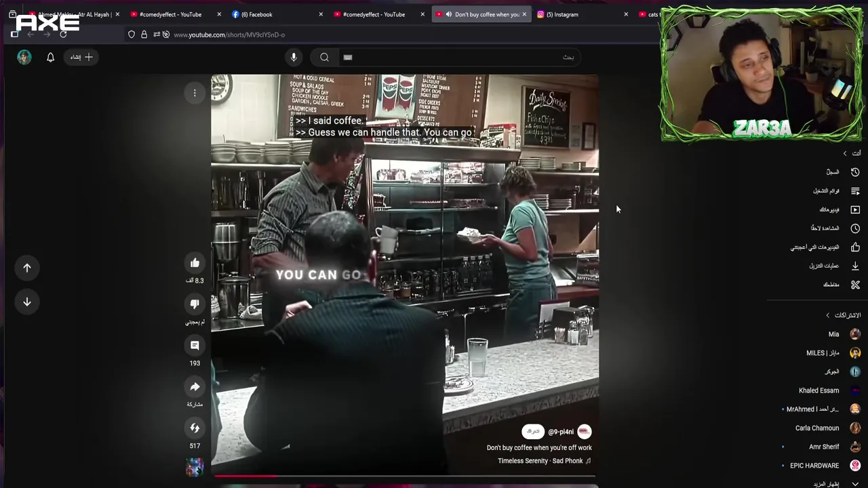Open the Shorts more options three-dot menu
The height and width of the screenshot is (488, 868).
[x=195, y=94]
